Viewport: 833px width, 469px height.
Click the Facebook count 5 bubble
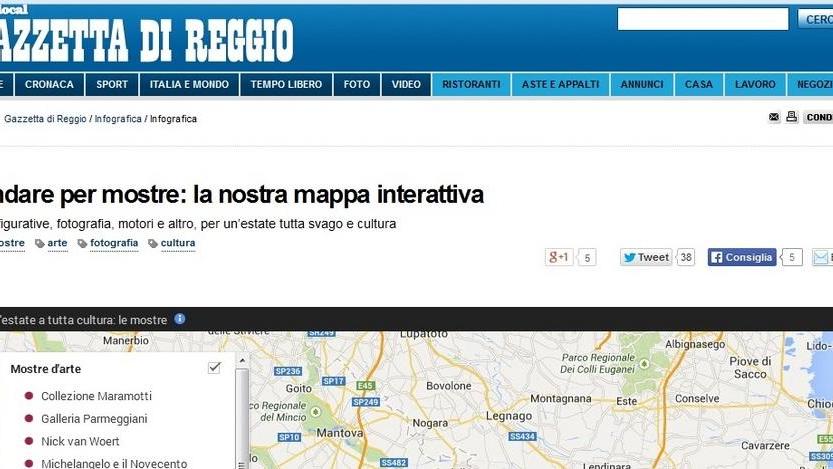tap(792, 257)
